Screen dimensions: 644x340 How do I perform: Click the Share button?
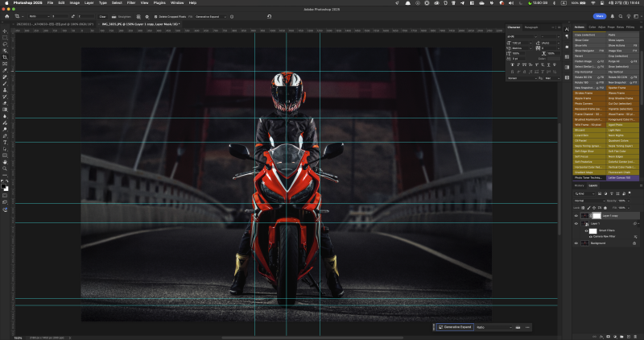(600, 15)
